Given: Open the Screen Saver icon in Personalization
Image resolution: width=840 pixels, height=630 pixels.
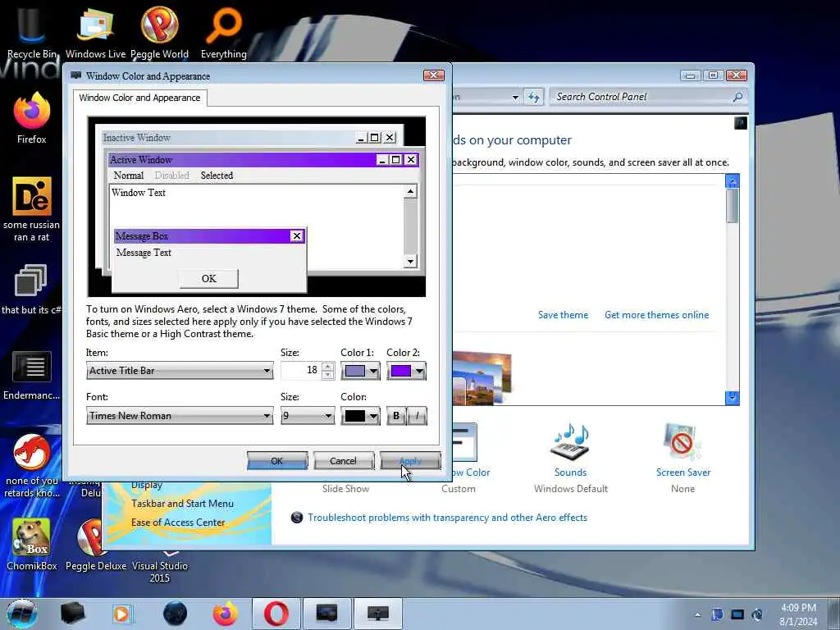Looking at the screenshot, I should click(x=682, y=441).
